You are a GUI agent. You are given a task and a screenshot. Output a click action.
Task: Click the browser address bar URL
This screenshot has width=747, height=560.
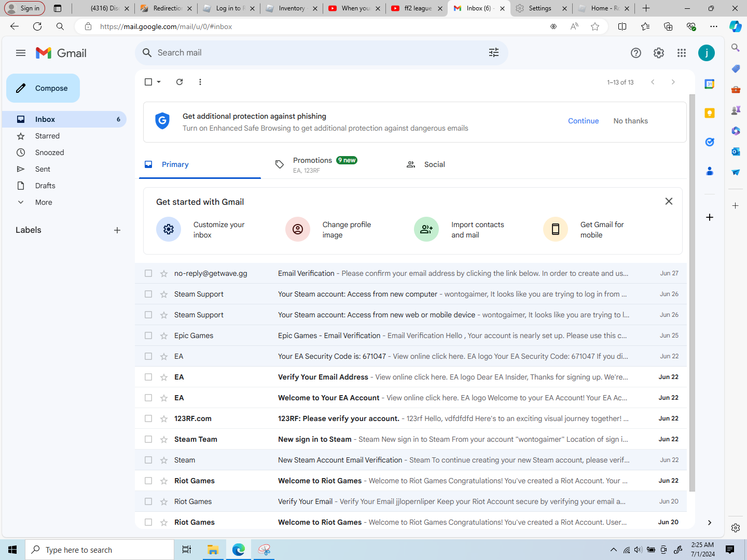(x=166, y=26)
